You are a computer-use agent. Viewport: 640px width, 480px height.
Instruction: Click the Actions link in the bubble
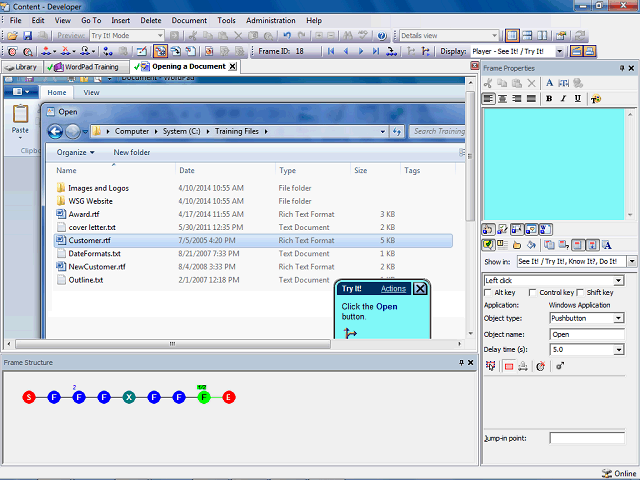click(393, 289)
